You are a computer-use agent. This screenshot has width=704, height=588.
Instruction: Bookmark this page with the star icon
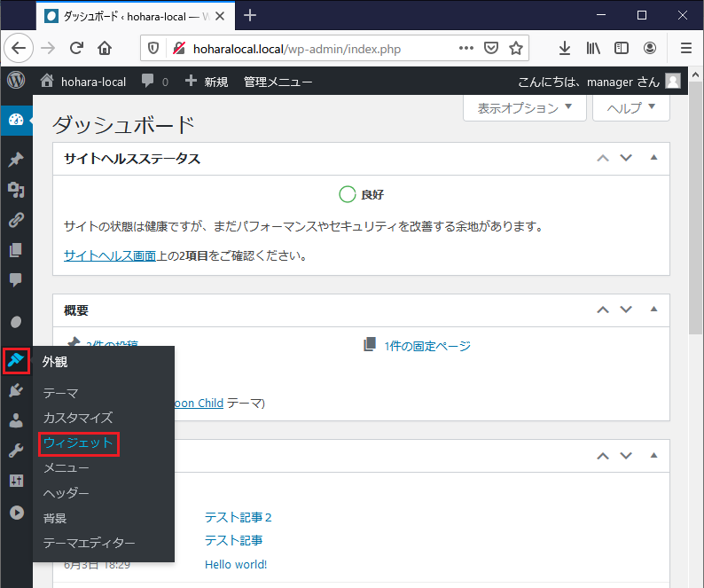coord(516,48)
